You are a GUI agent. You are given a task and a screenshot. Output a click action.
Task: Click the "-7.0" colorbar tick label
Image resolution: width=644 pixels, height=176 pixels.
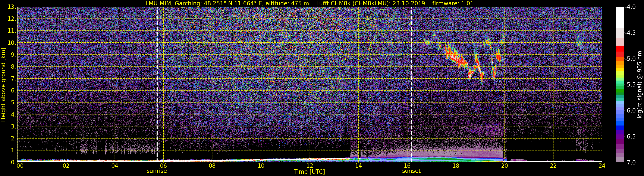coord(630,163)
